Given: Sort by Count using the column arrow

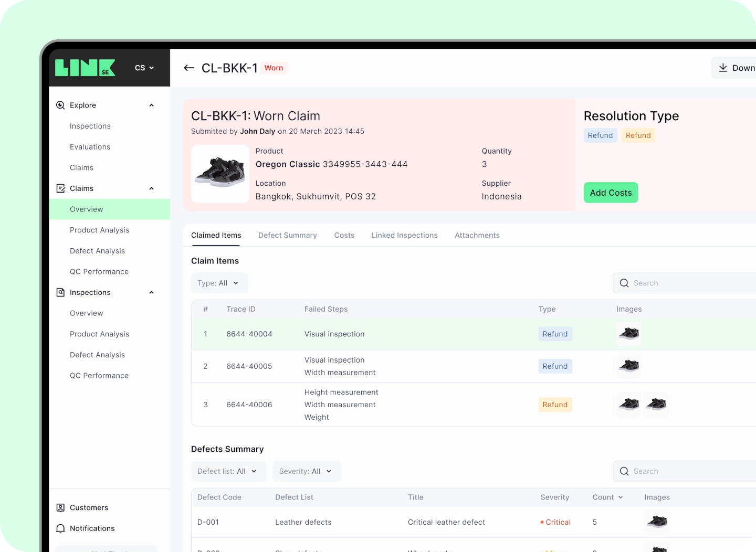Looking at the screenshot, I should (621, 497).
